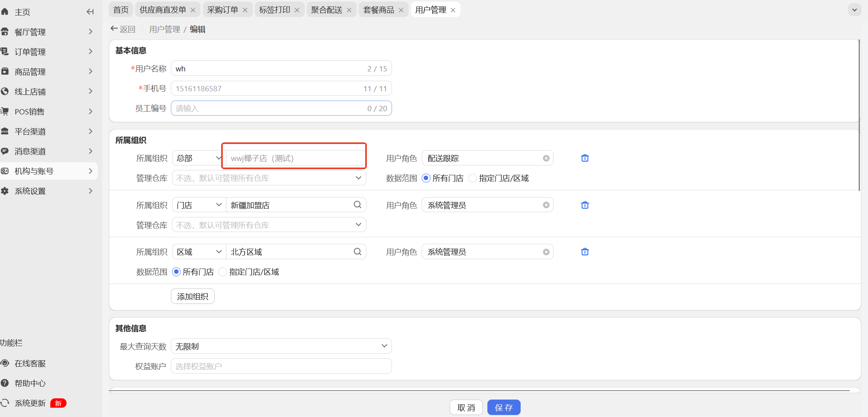868x417 pixels.
Task: Click the 添加组织 button
Action: [x=193, y=297]
